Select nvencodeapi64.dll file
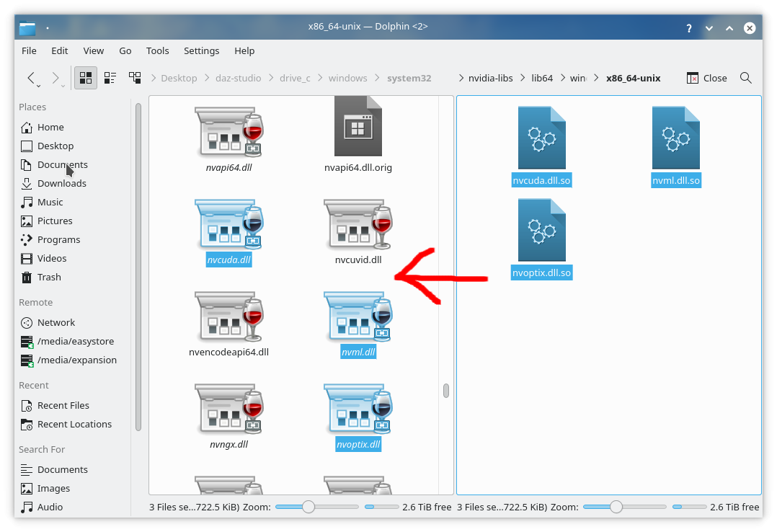 coord(229,316)
